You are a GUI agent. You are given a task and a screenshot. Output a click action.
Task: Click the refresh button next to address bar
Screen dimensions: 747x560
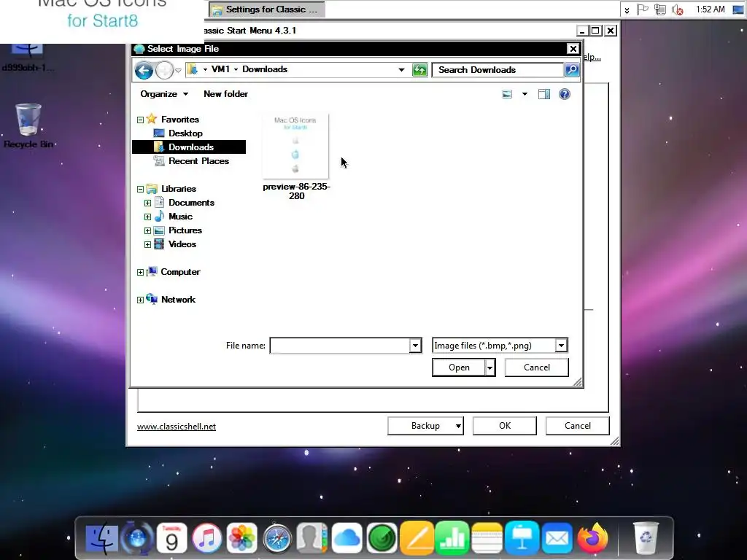coord(419,70)
